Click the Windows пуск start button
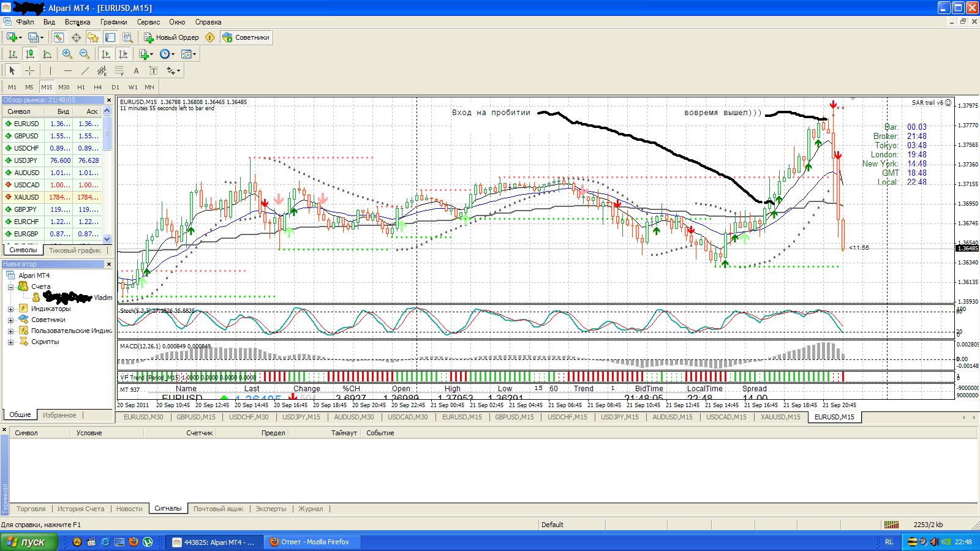The height and width of the screenshot is (551, 980). click(x=29, y=542)
